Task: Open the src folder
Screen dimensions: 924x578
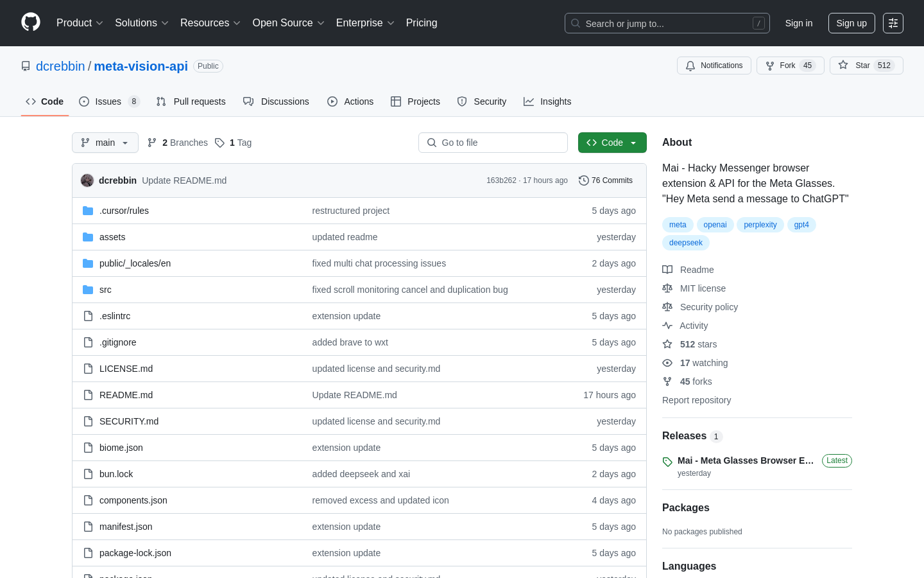Action: (x=105, y=290)
